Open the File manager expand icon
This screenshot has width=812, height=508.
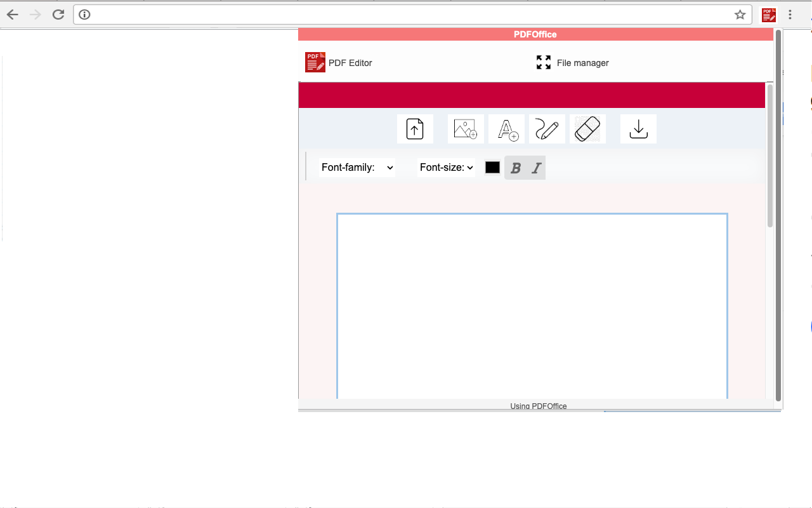[543, 62]
